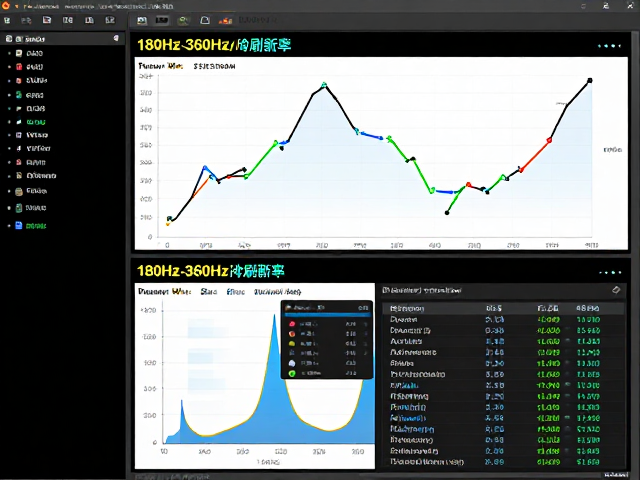The image size is (640, 480).
Task: Collapse sidebar using header's right-side icon
Action: [x=116, y=38]
